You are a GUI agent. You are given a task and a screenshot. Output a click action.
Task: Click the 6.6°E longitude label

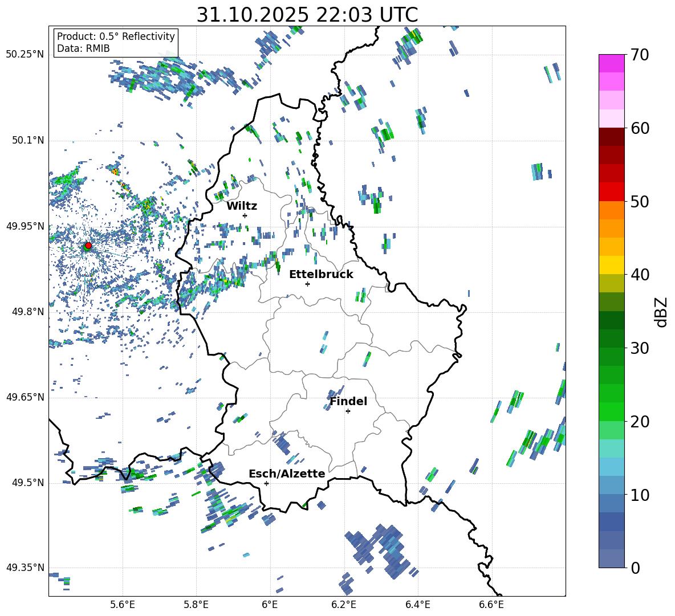point(491,605)
